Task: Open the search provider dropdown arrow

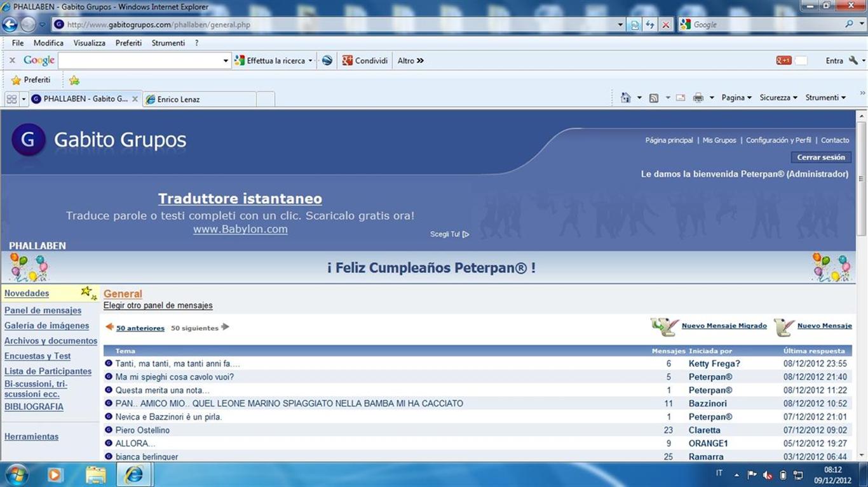Action: click(x=863, y=25)
